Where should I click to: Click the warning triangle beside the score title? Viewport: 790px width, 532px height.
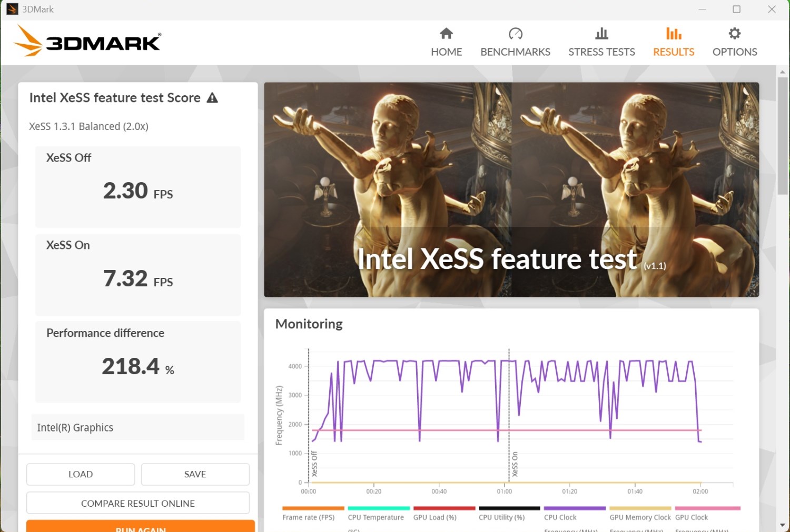click(212, 97)
